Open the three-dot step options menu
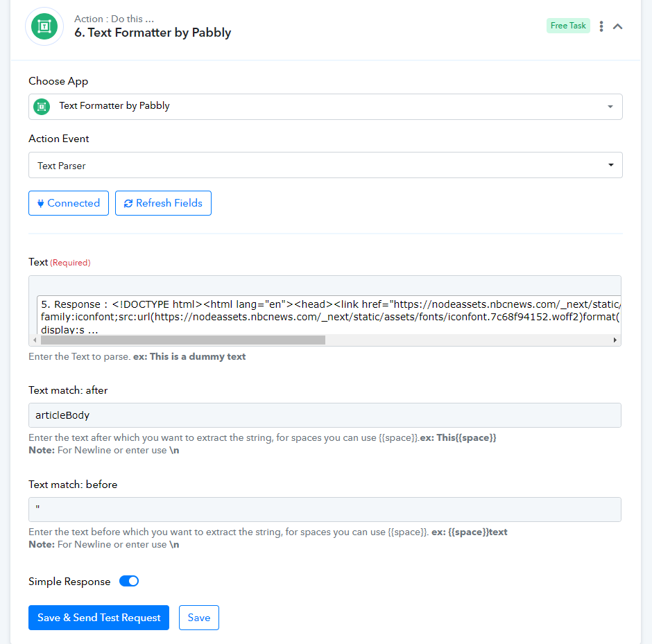The width and height of the screenshot is (652, 644). point(601,26)
